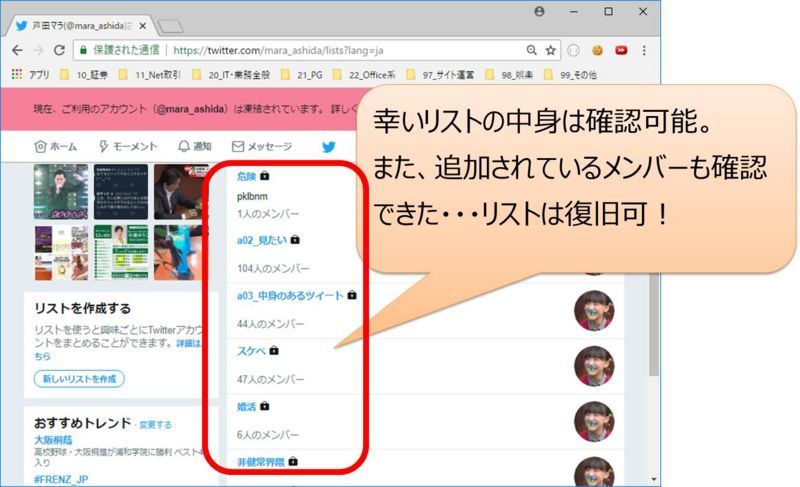Image resolution: width=800 pixels, height=487 pixels.
Task: Click the account frozen notice banner text
Action: tap(194, 109)
